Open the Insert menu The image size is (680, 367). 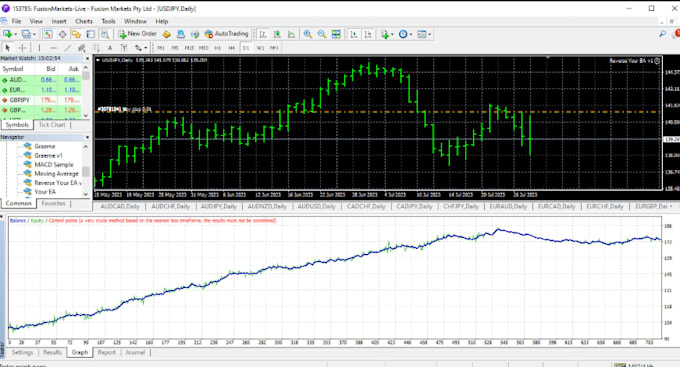pos(59,21)
